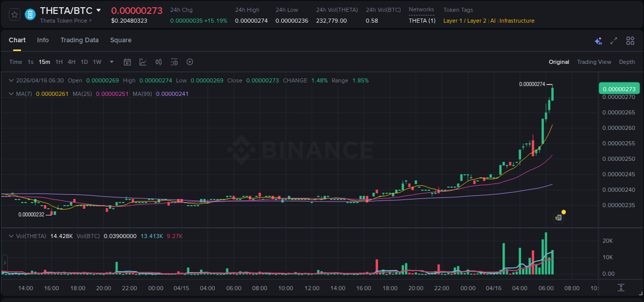Click the current price tag 0.00000273
This screenshot has width=644, height=302.
619,89
